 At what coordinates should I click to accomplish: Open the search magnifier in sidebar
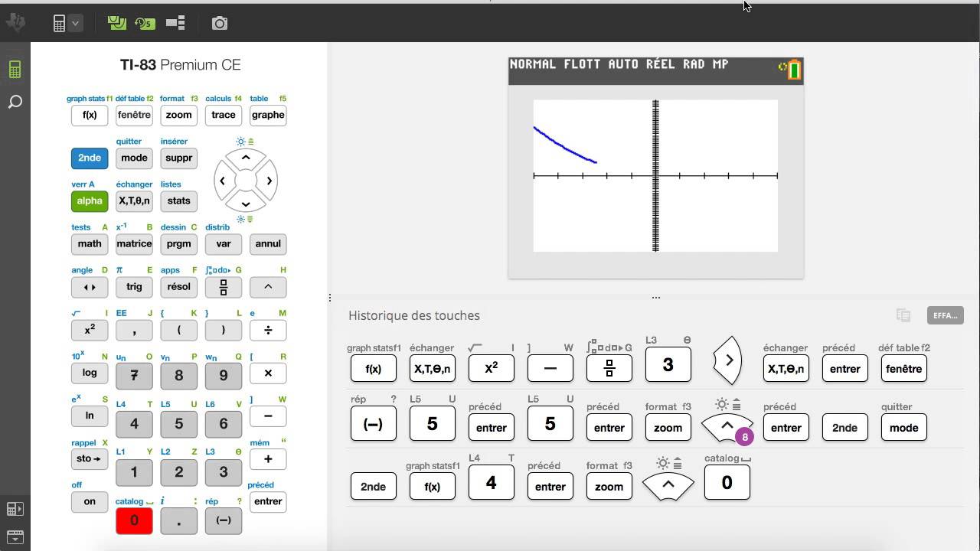(15, 102)
